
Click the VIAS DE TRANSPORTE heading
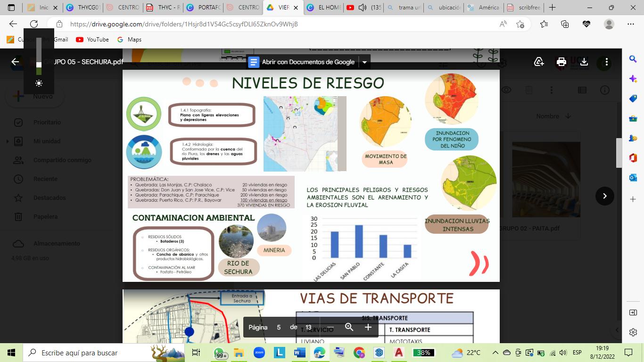377,298
